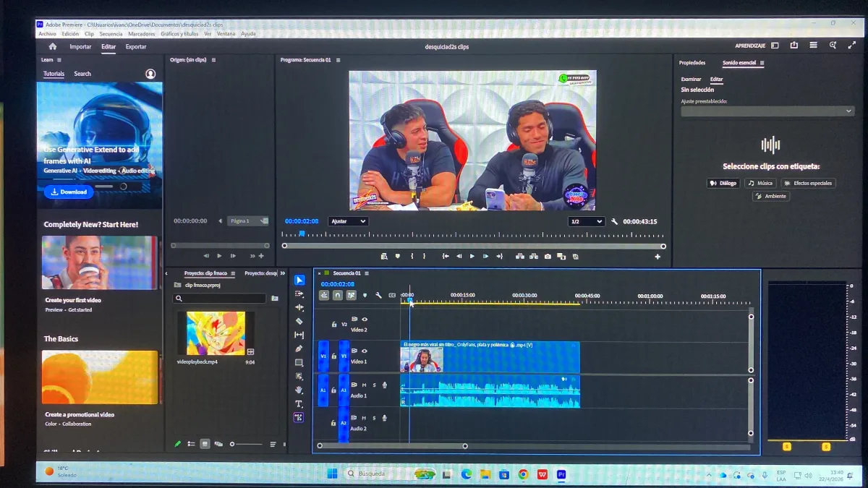Expand the Ajuste preestablecido dropdown
The image size is (868, 488).
click(x=767, y=111)
